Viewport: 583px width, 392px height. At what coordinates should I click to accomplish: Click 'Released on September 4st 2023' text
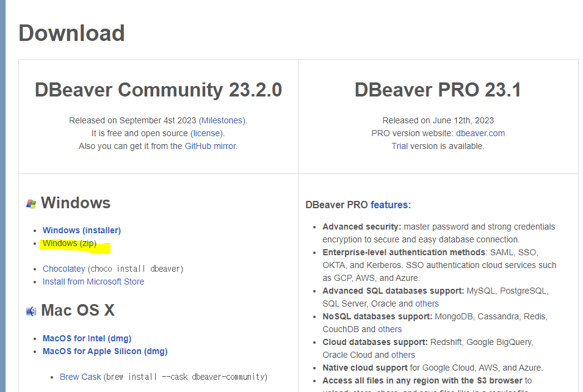132,120
